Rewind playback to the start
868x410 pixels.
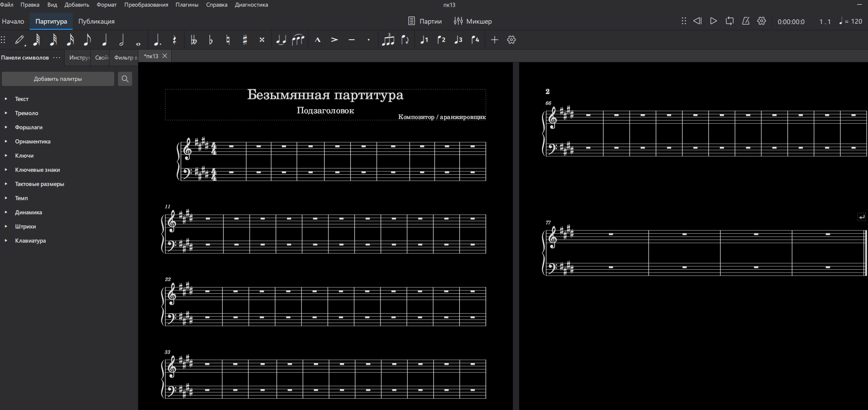pos(698,21)
